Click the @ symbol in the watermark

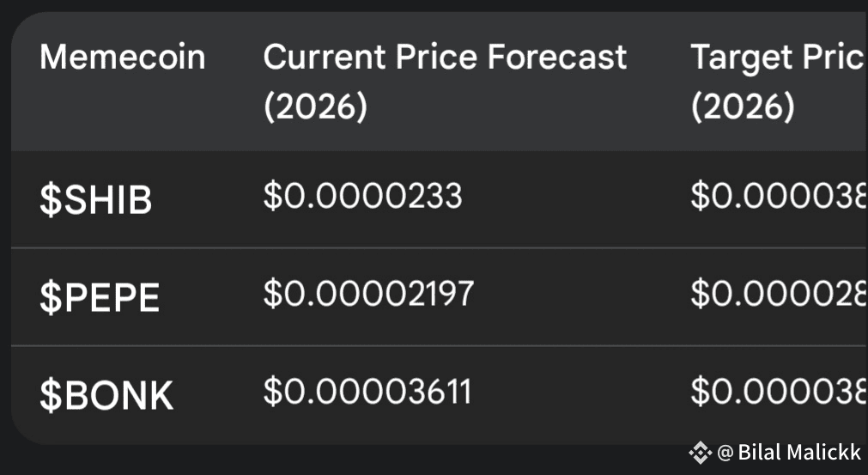pyautogui.click(x=725, y=453)
